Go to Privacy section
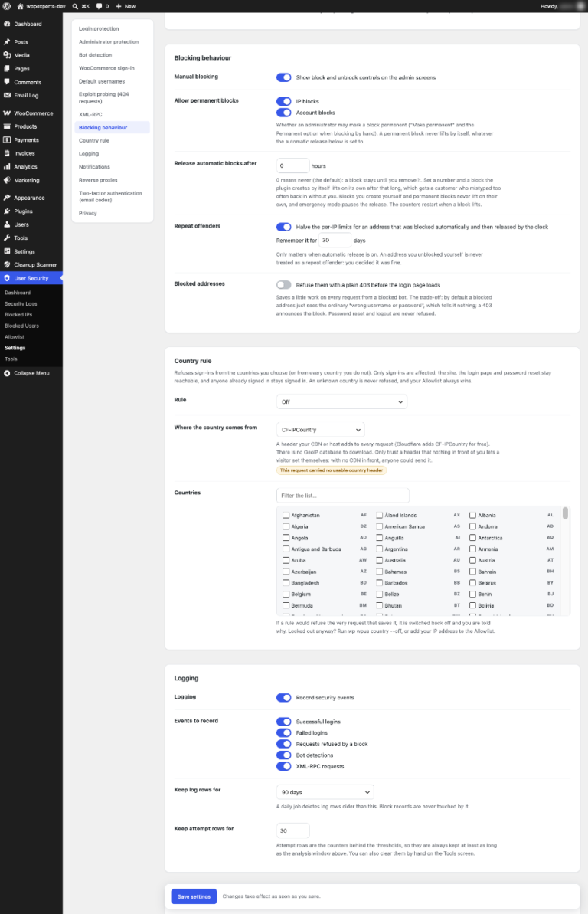 pos(87,213)
